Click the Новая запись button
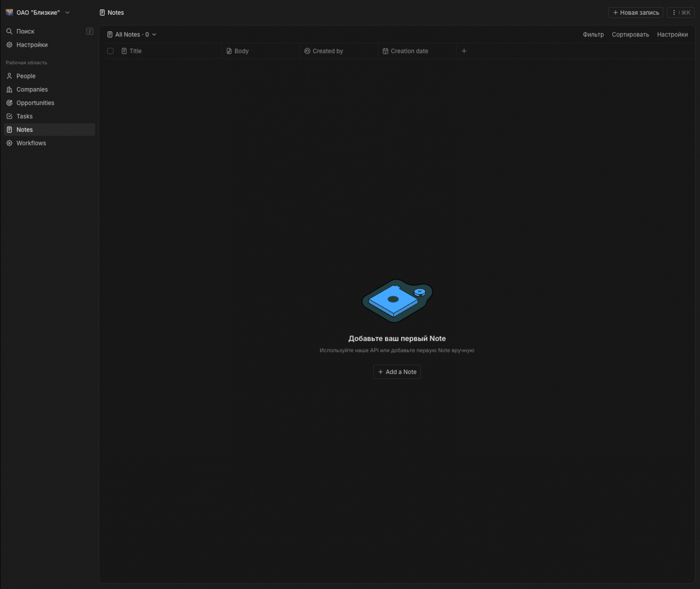Screen dimensions: 700x589 [x=635, y=13]
